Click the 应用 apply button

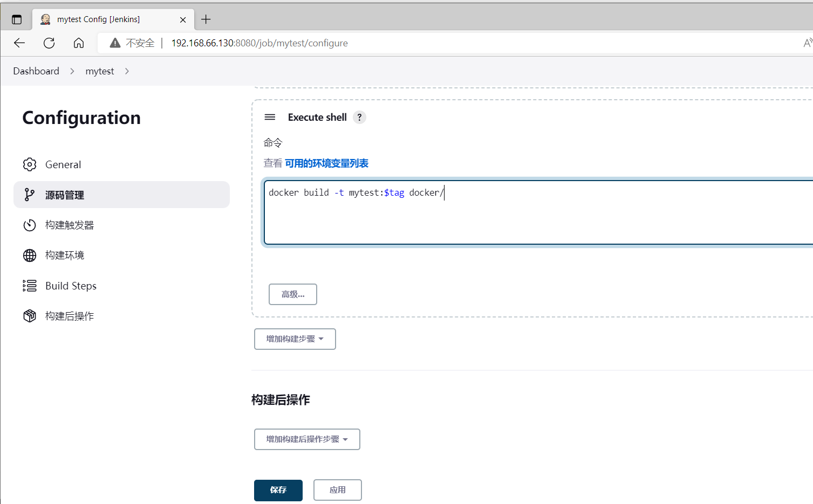[x=338, y=491]
